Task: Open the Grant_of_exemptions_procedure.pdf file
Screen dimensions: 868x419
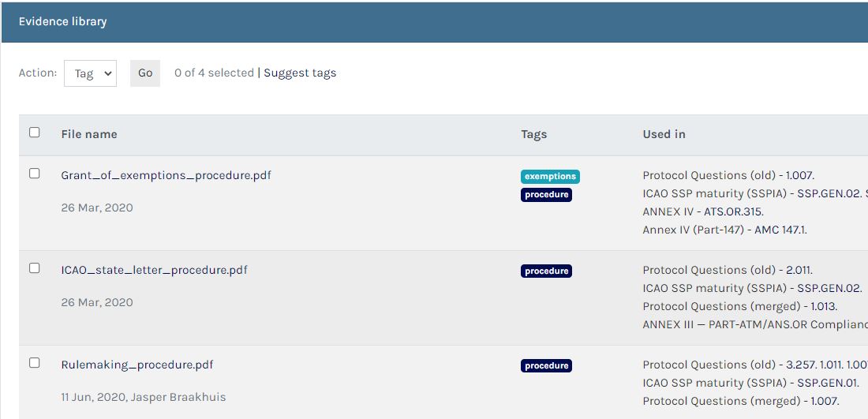Action: [166, 175]
